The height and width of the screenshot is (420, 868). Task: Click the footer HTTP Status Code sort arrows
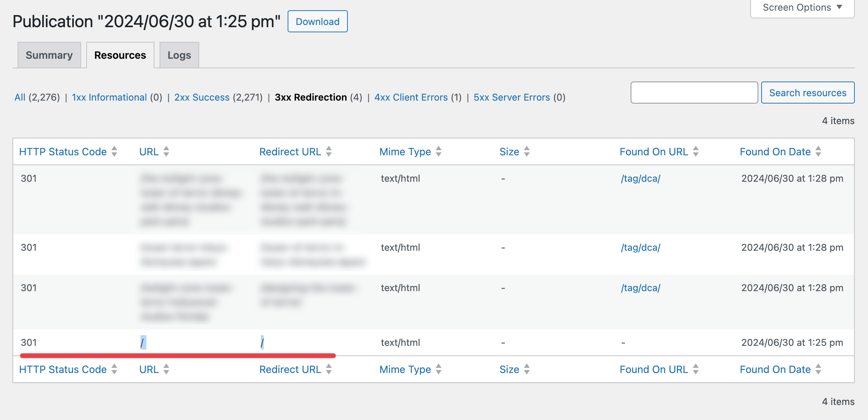pyautogui.click(x=114, y=369)
